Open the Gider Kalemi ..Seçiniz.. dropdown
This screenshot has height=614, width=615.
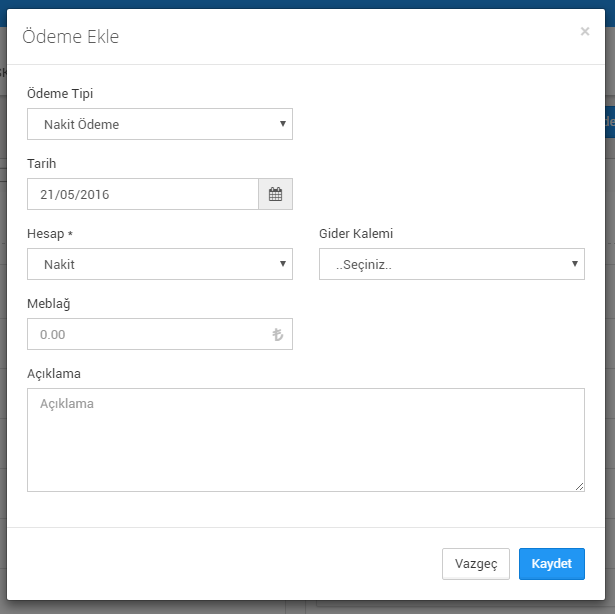tap(452, 264)
